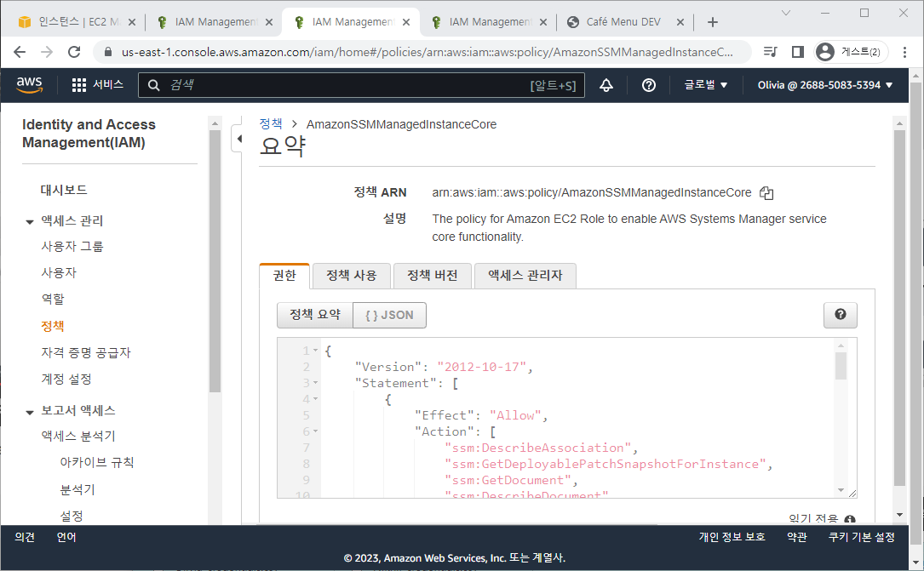Select the Permissions tab
The image size is (924, 571).
click(x=284, y=275)
